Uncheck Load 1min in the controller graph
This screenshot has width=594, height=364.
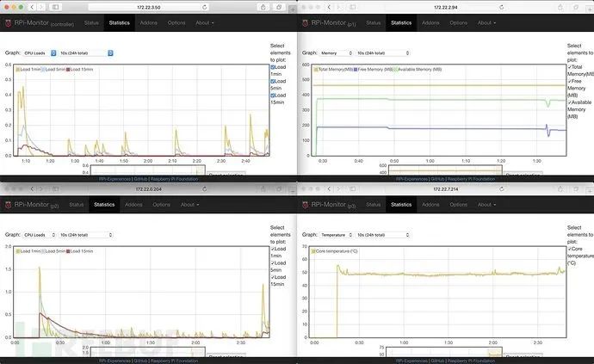coord(273,67)
